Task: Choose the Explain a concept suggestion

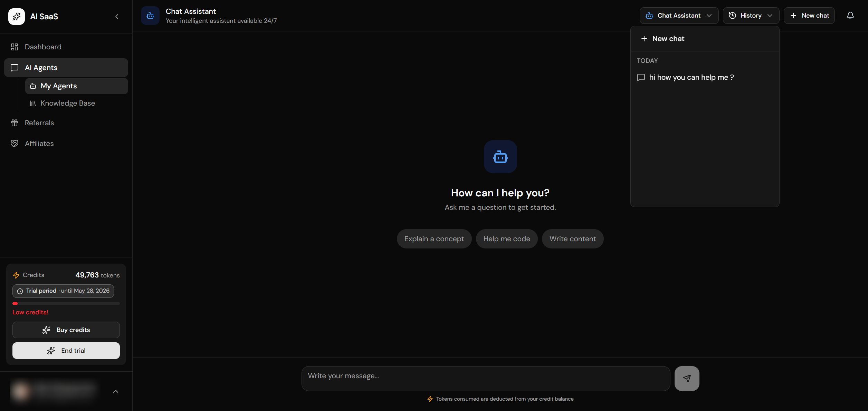Action: tap(434, 239)
